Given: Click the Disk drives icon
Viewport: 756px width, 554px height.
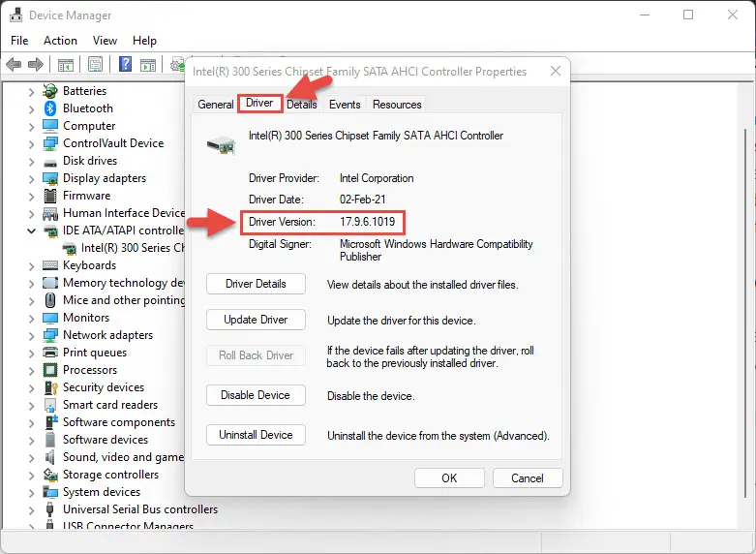Looking at the screenshot, I should coord(50,162).
